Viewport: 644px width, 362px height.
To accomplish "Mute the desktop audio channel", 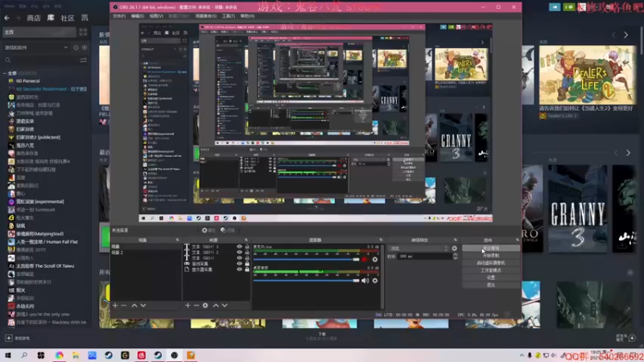I will point(365,281).
